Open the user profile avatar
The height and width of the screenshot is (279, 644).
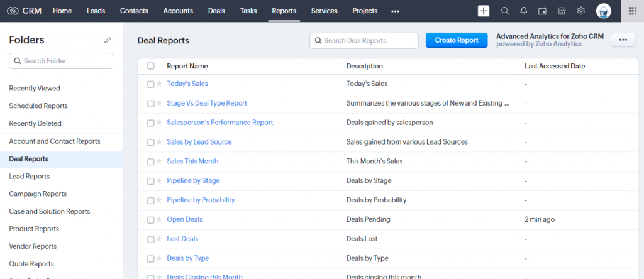[x=603, y=11]
